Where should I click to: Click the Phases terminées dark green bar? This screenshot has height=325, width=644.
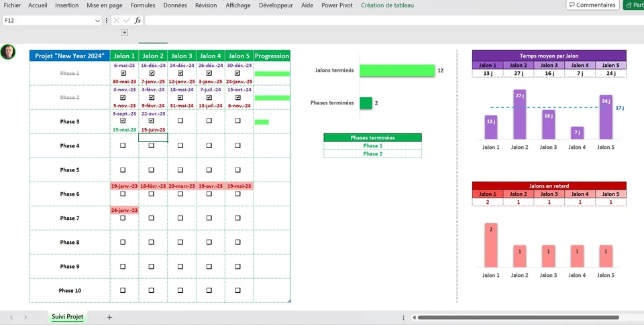click(366, 103)
